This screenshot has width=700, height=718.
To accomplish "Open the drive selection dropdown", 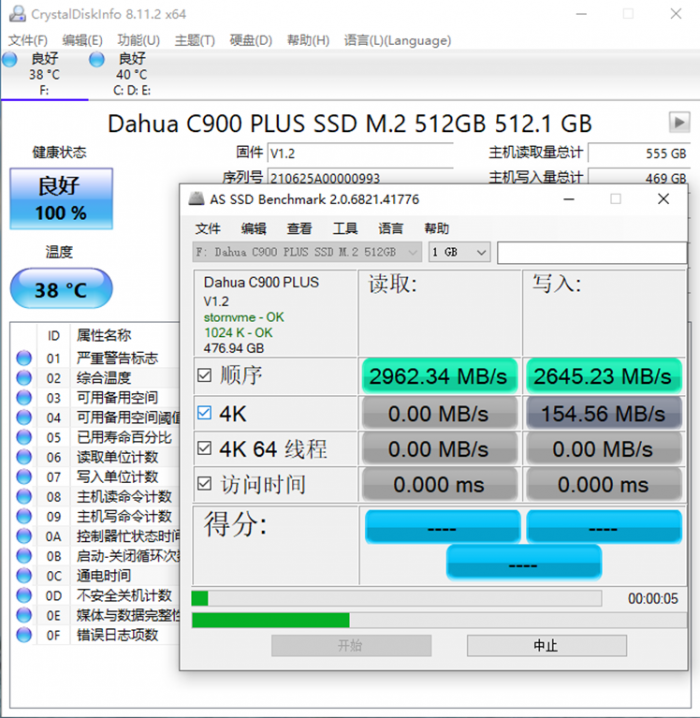I will (x=308, y=252).
